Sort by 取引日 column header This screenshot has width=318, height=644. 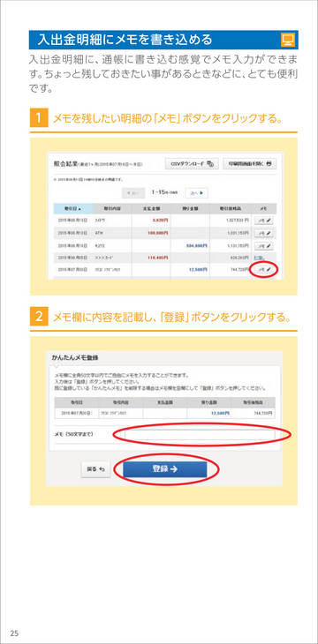72,209
